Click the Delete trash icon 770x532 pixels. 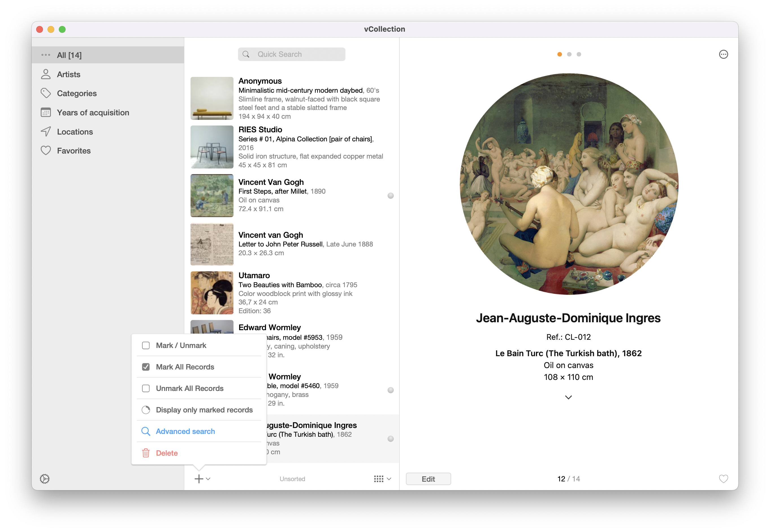tap(146, 453)
